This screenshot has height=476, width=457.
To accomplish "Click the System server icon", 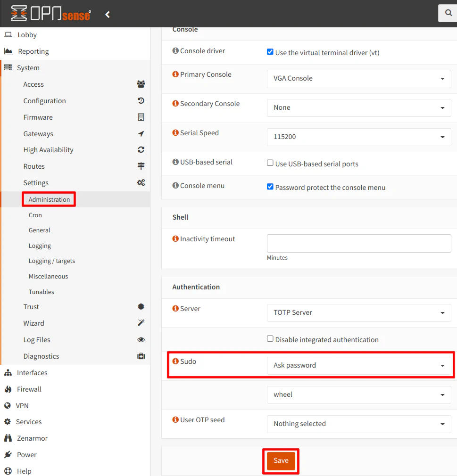I will pyautogui.click(x=8, y=67).
